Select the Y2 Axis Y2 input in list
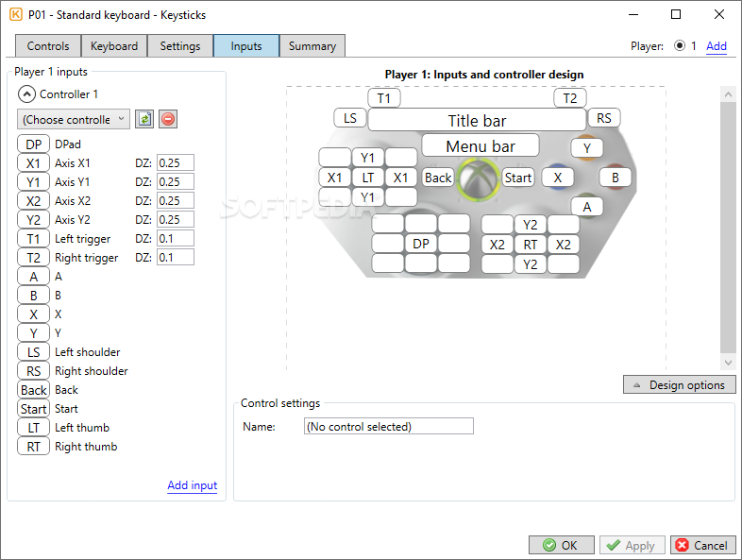 tap(34, 220)
